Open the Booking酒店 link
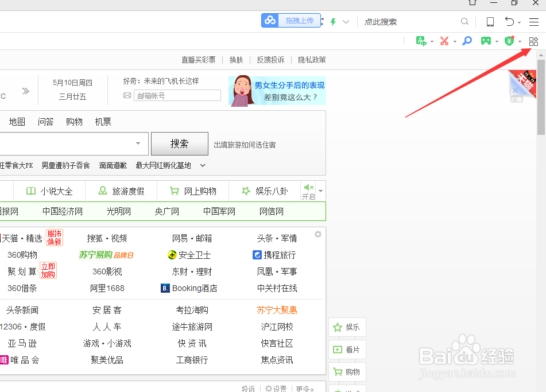The image size is (546, 392). click(189, 288)
